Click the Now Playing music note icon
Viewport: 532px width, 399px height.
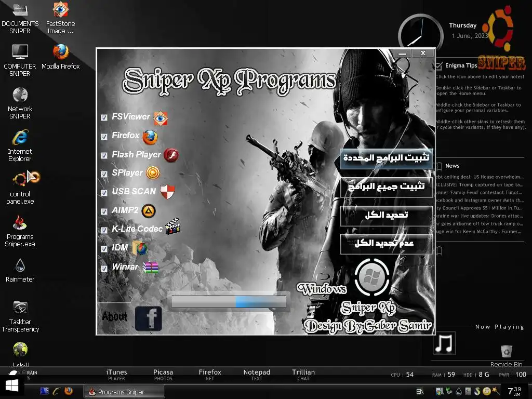(444, 343)
